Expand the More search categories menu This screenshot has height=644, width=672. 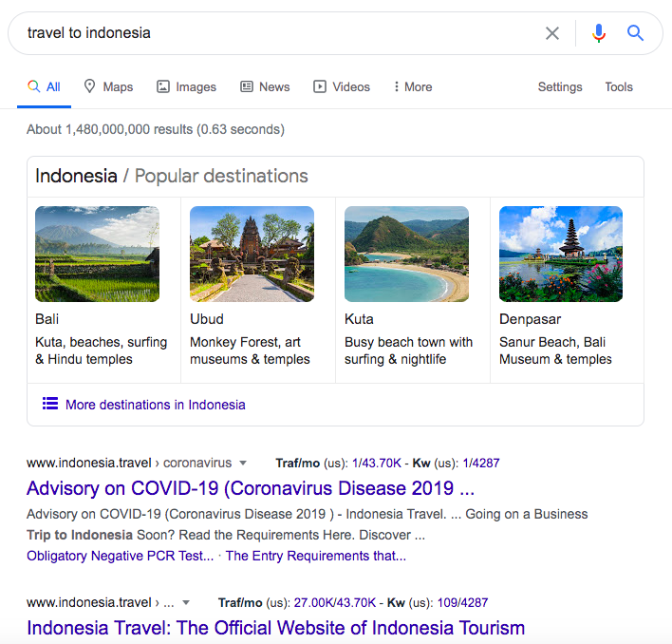tap(413, 86)
